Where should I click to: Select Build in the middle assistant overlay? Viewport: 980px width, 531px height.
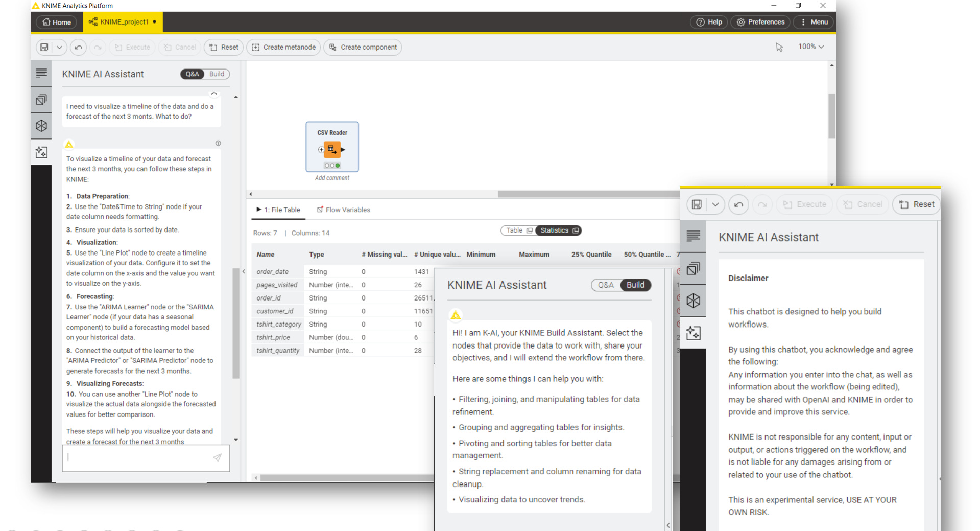pos(635,285)
